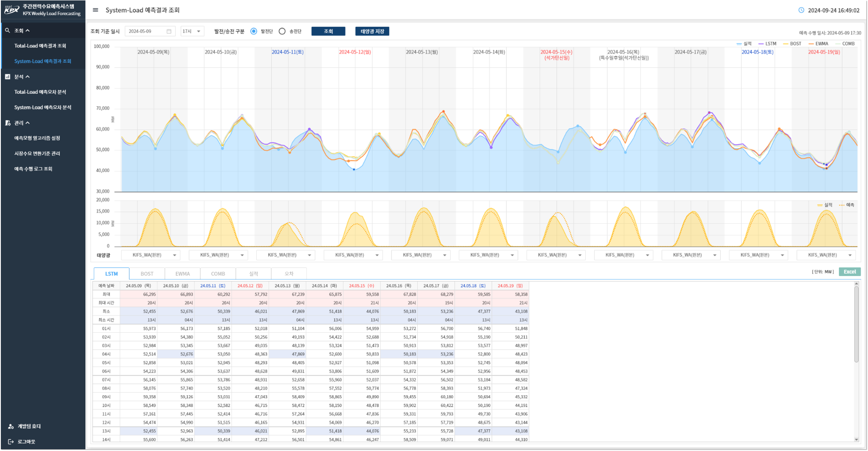The width and height of the screenshot is (868, 451).
Task: Select the 발전단 radio button
Action: tap(254, 31)
